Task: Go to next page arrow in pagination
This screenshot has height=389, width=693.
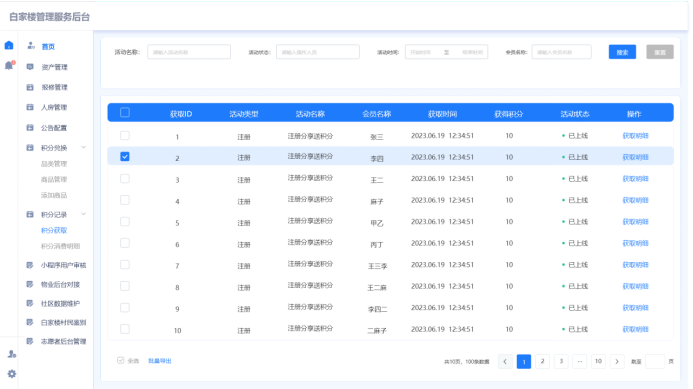Action: click(617, 362)
